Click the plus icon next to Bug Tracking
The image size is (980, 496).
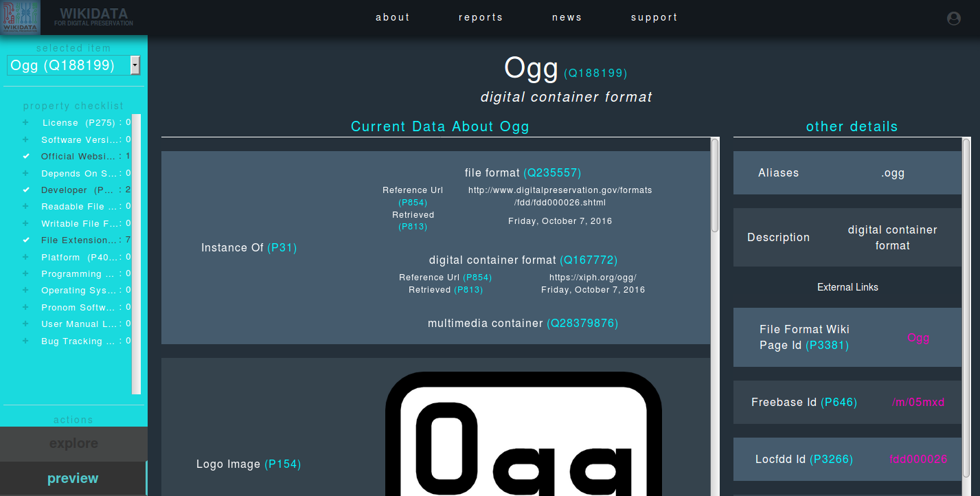[x=26, y=341]
